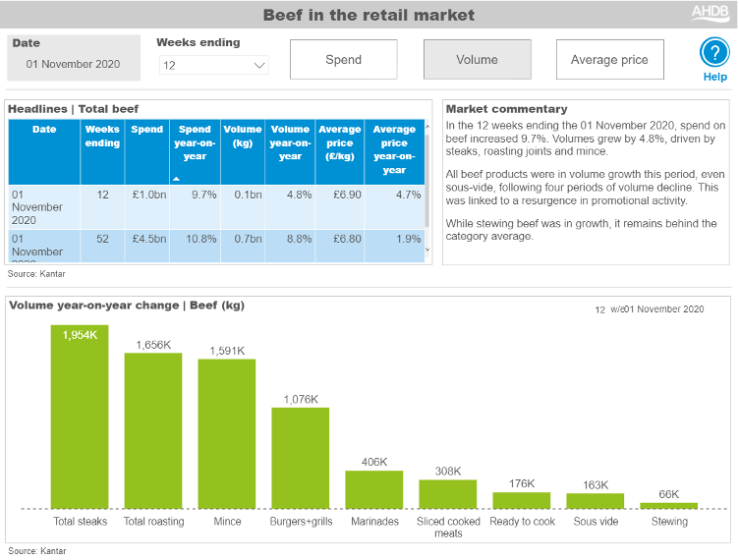Switch to the Spend view
Viewport: 739px width, 560px height.
click(x=344, y=60)
